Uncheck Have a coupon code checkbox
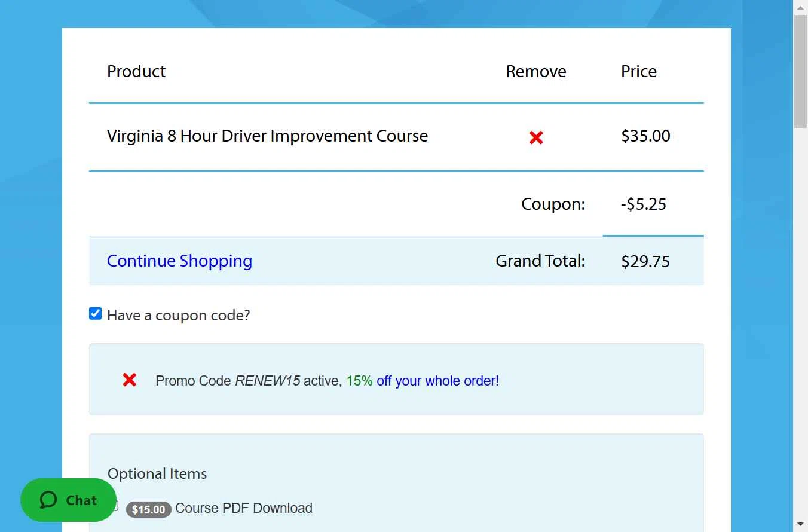 coord(95,314)
